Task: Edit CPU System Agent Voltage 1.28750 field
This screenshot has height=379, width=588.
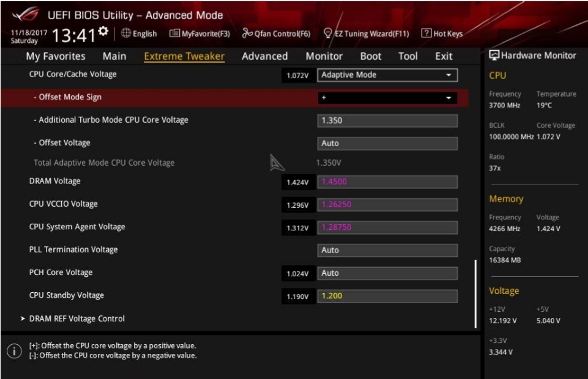Action: point(387,227)
